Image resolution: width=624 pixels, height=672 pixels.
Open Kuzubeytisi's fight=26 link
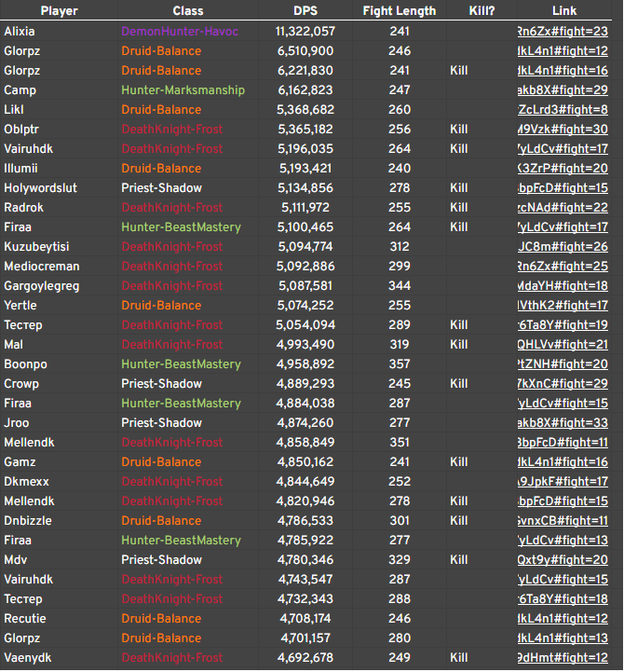click(563, 246)
